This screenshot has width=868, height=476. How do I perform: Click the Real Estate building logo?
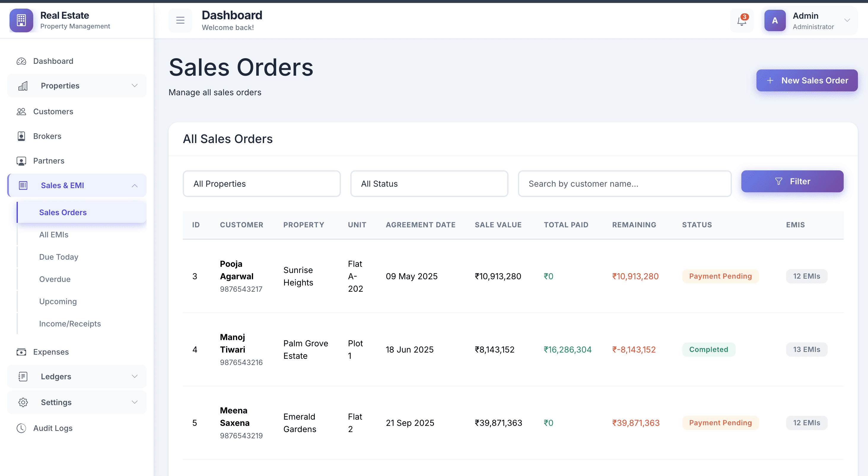21,20
